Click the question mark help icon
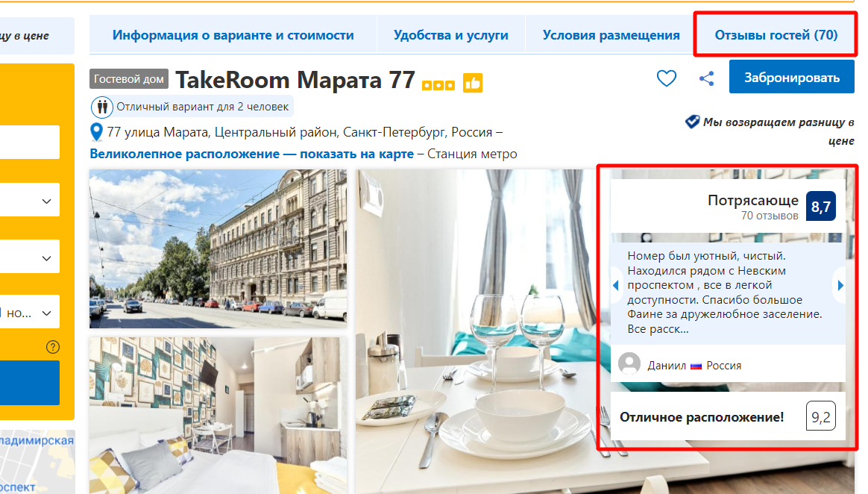The height and width of the screenshot is (494, 868). (x=53, y=347)
